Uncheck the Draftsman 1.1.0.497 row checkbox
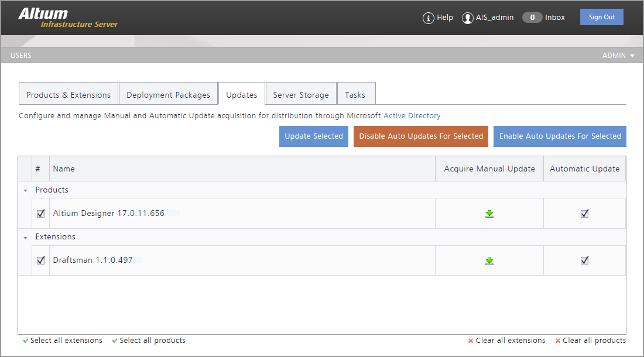644x357 pixels. 40,260
